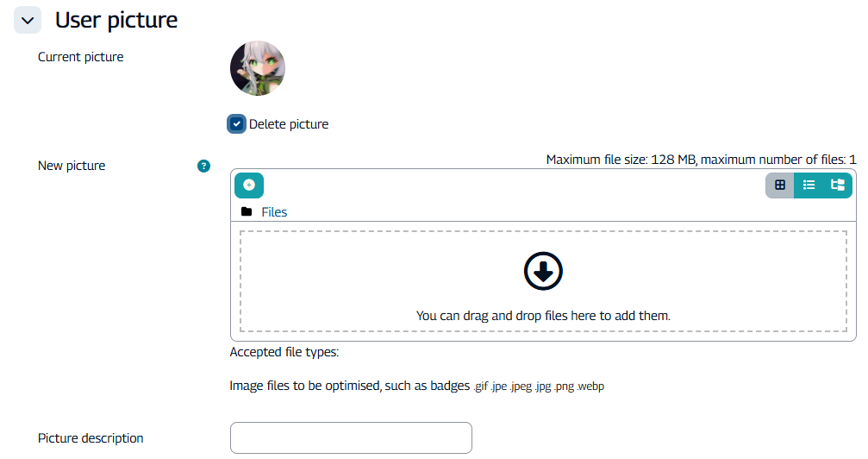Click the Accepted file types text
The height and width of the screenshot is (459, 868).
point(284,352)
